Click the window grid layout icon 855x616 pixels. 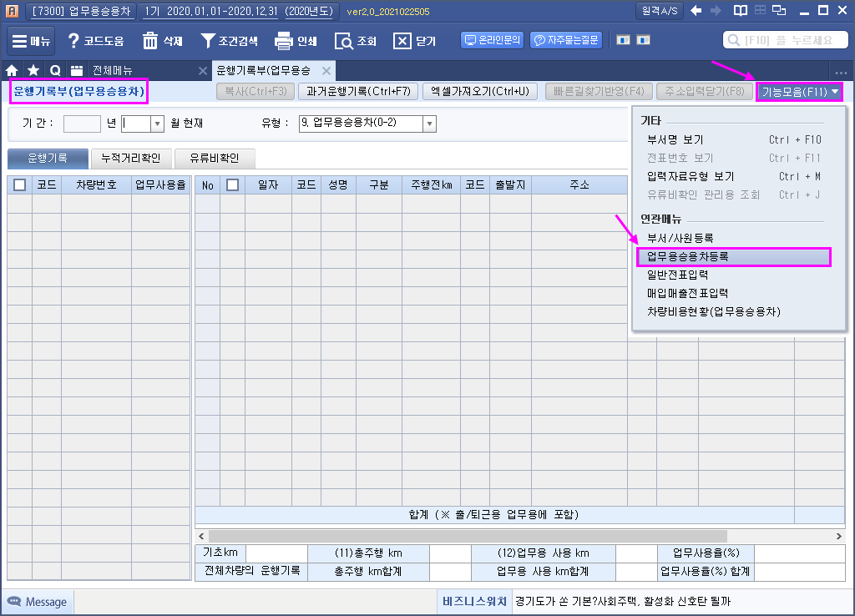coord(760,10)
